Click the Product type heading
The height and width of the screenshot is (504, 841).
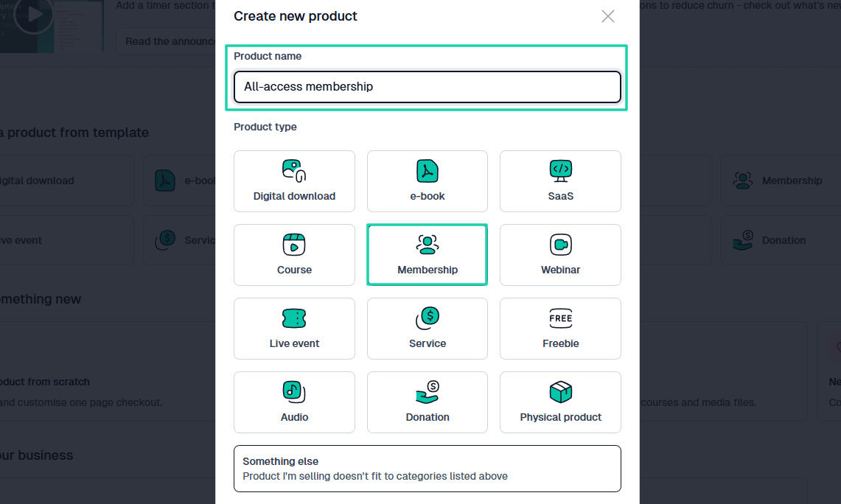265,127
